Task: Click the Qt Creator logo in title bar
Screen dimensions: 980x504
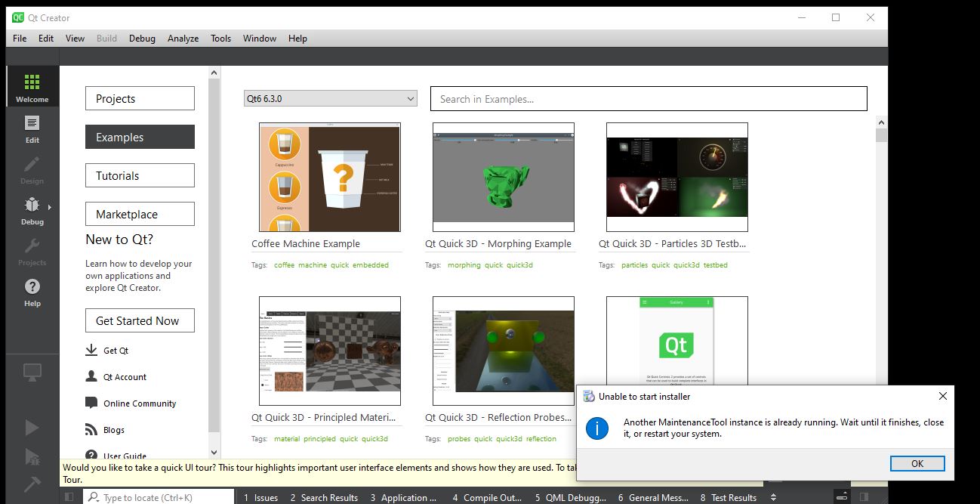Action: click(17, 17)
